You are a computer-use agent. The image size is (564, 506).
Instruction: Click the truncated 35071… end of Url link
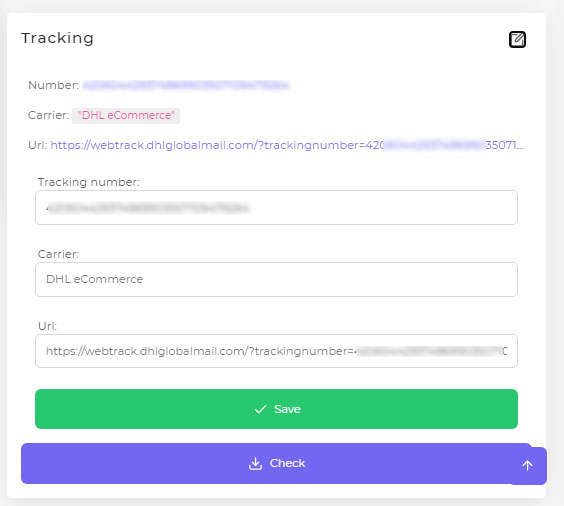pos(504,145)
